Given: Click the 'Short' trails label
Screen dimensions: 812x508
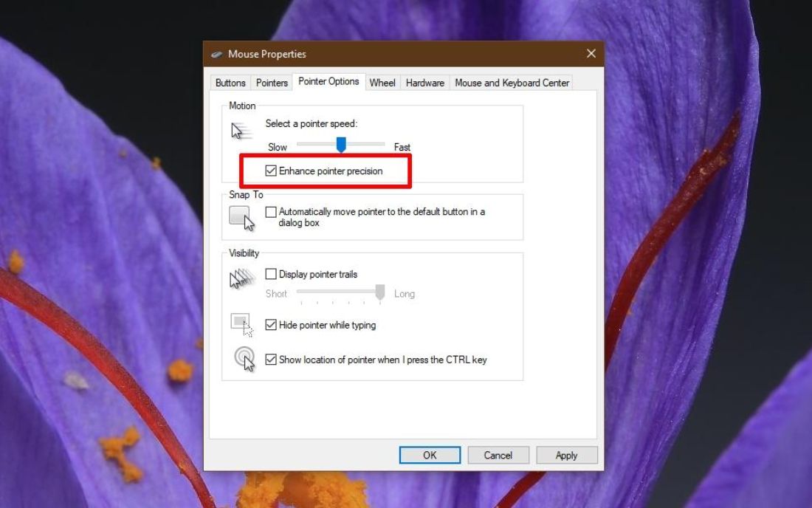Looking at the screenshot, I should pos(276,294).
